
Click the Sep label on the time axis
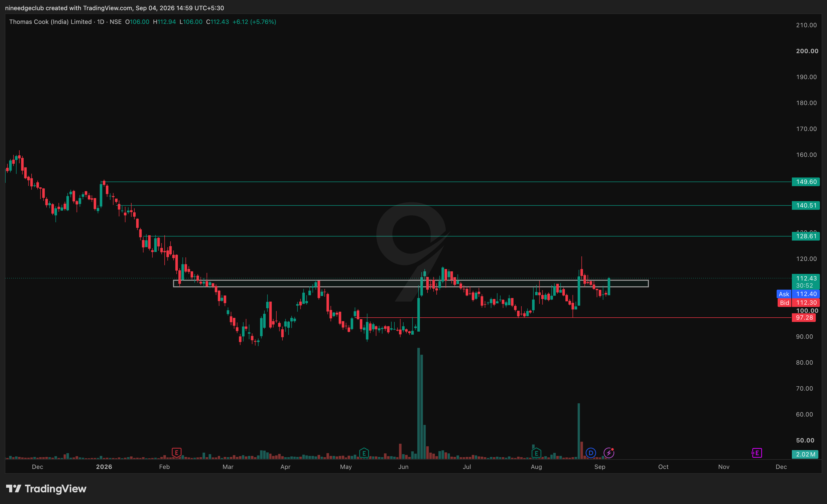(x=600, y=467)
